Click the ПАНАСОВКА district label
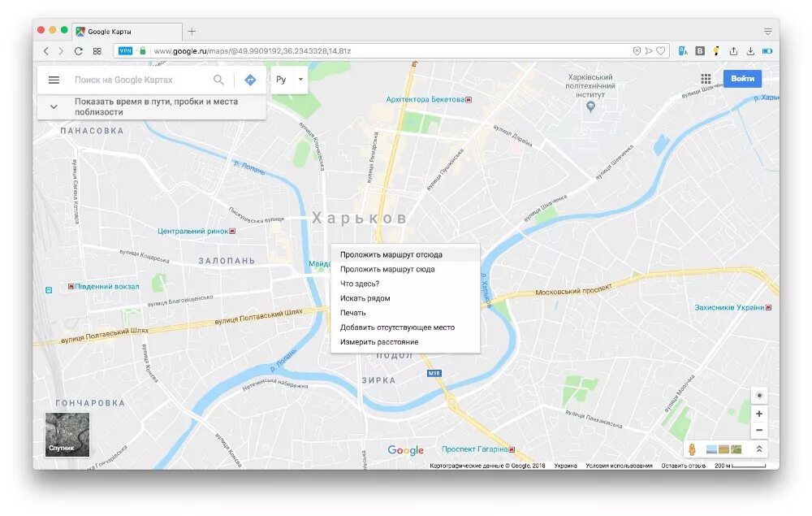812x516 pixels. (92, 131)
